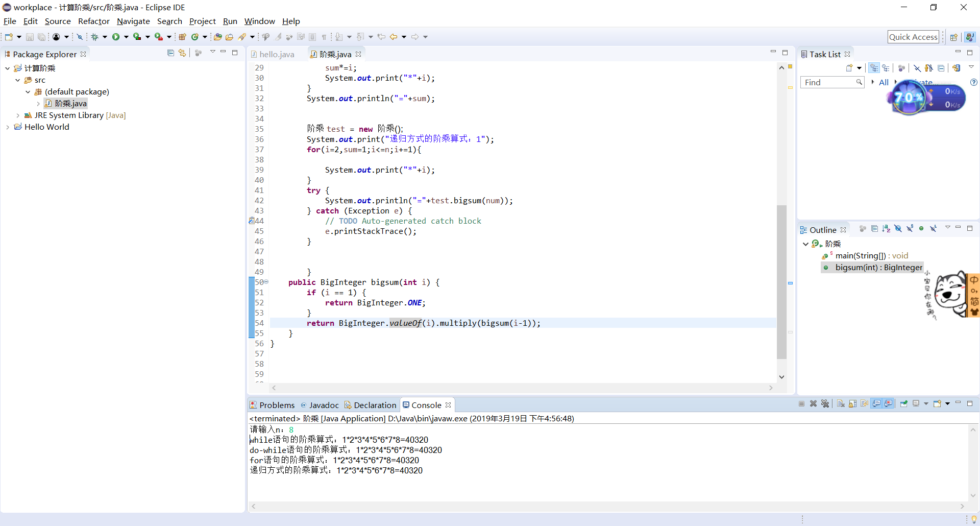This screenshot has width=980, height=526.
Task: Open the Source menu
Action: pos(58,21)
